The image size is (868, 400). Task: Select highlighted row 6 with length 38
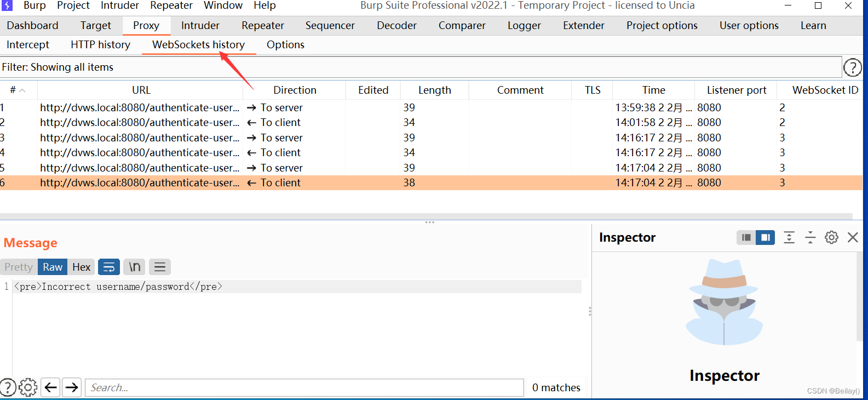point(431,182)
